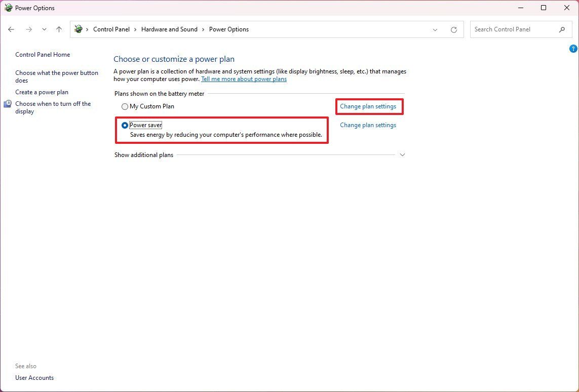The width and height of the screenshot is (579, 392).
Task: Open Change plan settings for Power saver
Action: point(368,125)
